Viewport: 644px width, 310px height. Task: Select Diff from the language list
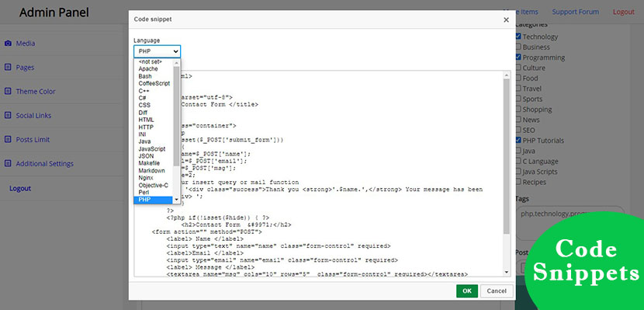click(x=154, y=113)
